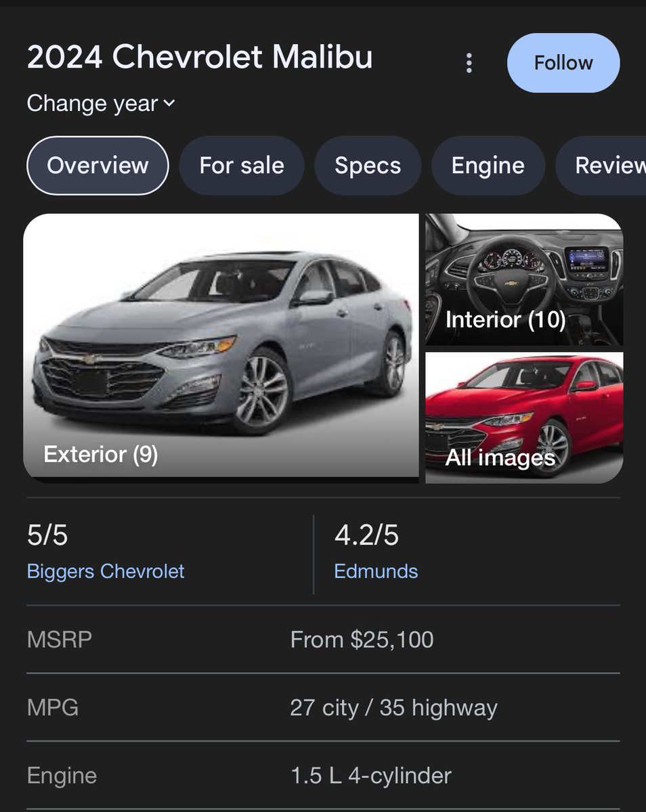Open the three-dot more options menu

[x=469, y=63]
